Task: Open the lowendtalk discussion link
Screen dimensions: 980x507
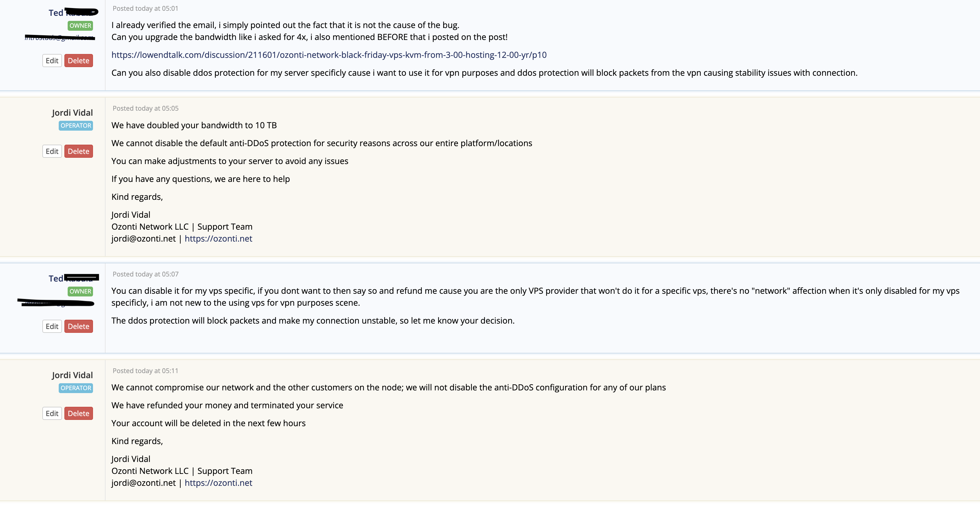Action: coord(329,55)
